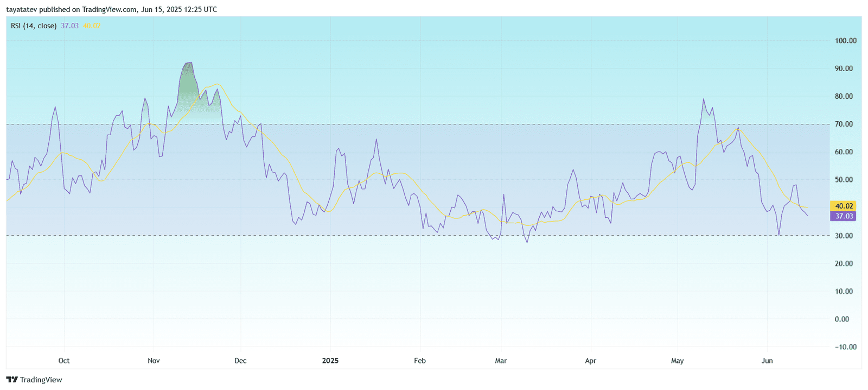This screenshot has width=868, height=390.
Task: Click the TradingView wordmark at bottom left
Action: [x=41, y=380]
